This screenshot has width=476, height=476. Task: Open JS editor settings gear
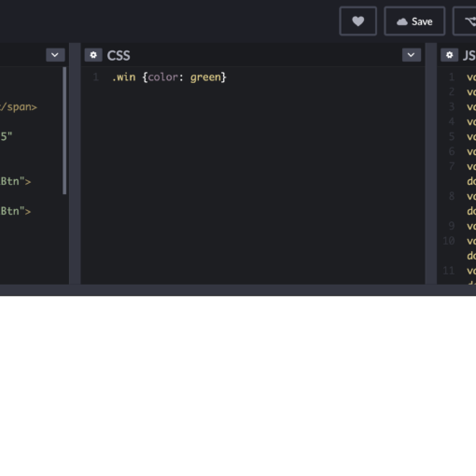tap(449, 55)
